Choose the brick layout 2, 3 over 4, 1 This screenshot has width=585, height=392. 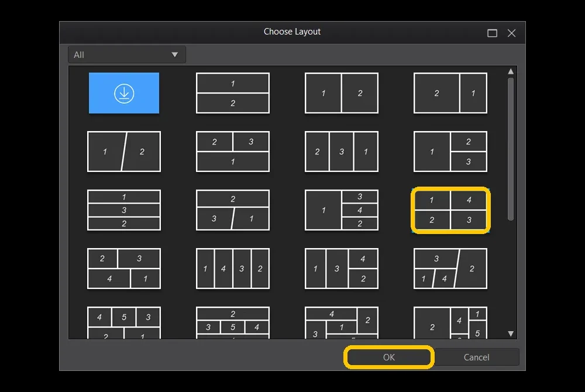[124, 269]
